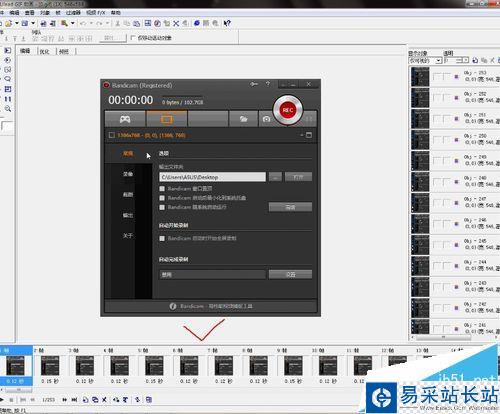The image size is (500, 414).
Task: Toggle second checkbox in Obj - 252 row
Action: pos(446,98)
